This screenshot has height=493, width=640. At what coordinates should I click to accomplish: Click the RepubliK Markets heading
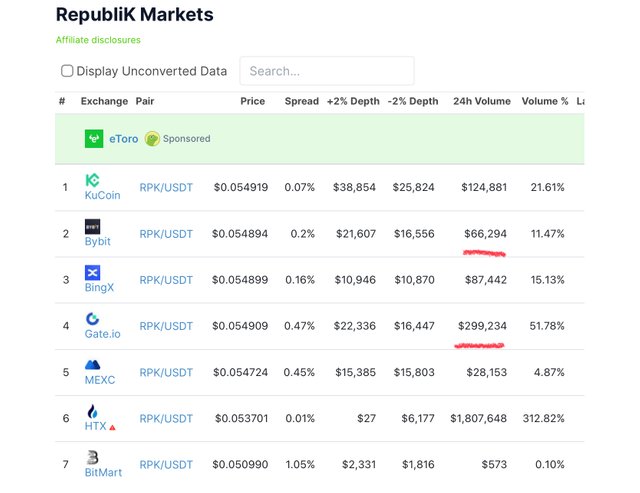[x=135, y=15]
